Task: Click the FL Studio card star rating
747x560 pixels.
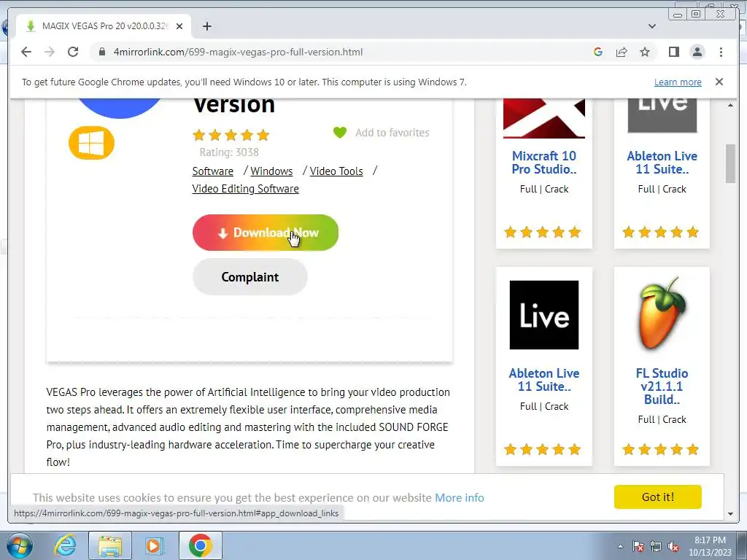Action: point(661,449)
